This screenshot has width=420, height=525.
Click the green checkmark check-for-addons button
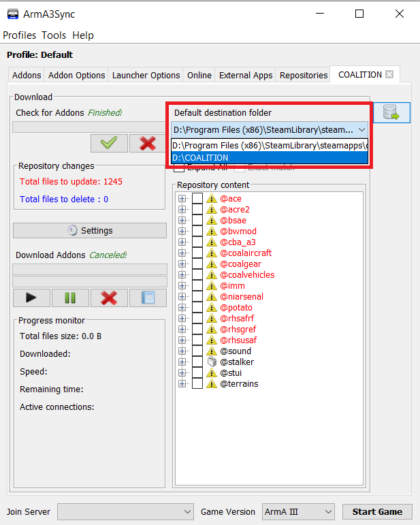[109, 144]
